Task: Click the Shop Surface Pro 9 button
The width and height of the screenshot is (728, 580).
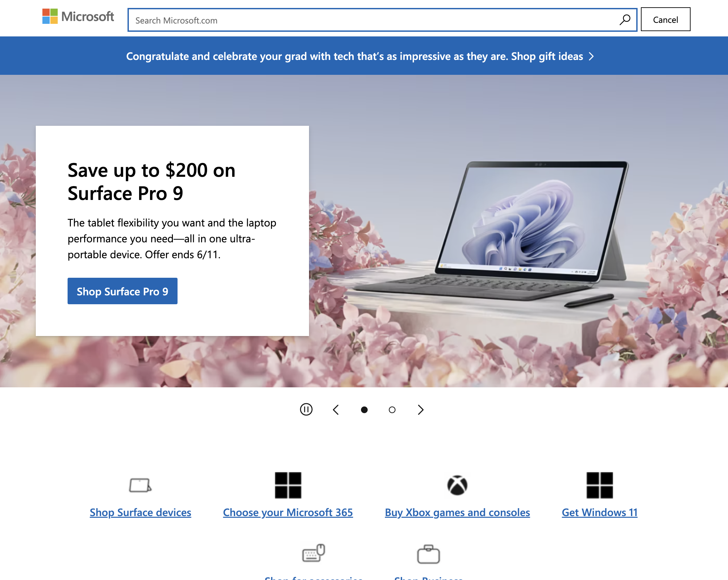Action: tap(122, 291)
